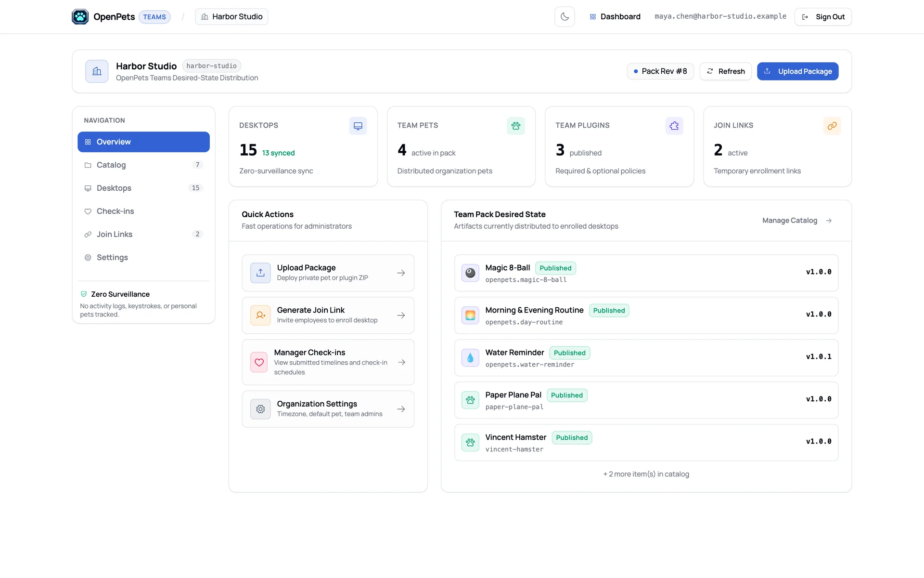Select Overview in the navigation
924x578 pixels.
tap(143, 142)
